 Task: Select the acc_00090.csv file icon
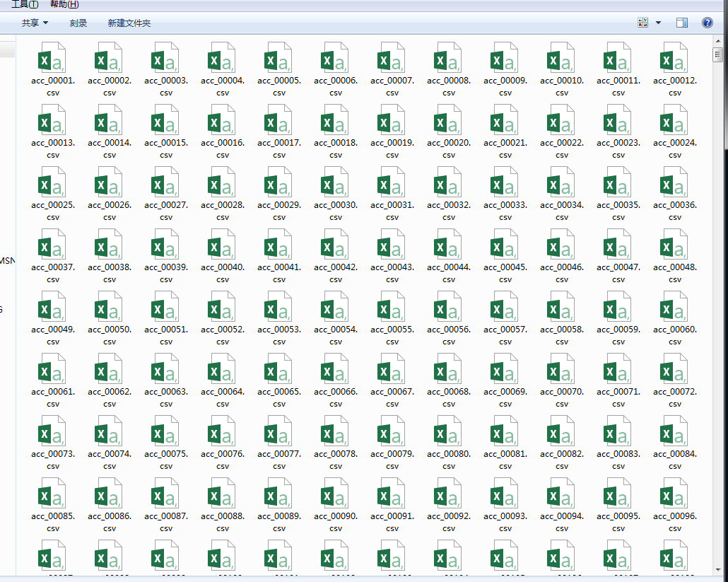[x=335, y=493]
